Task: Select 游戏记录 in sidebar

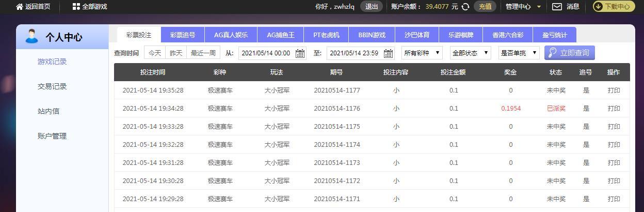Action: tap(52, 62)
